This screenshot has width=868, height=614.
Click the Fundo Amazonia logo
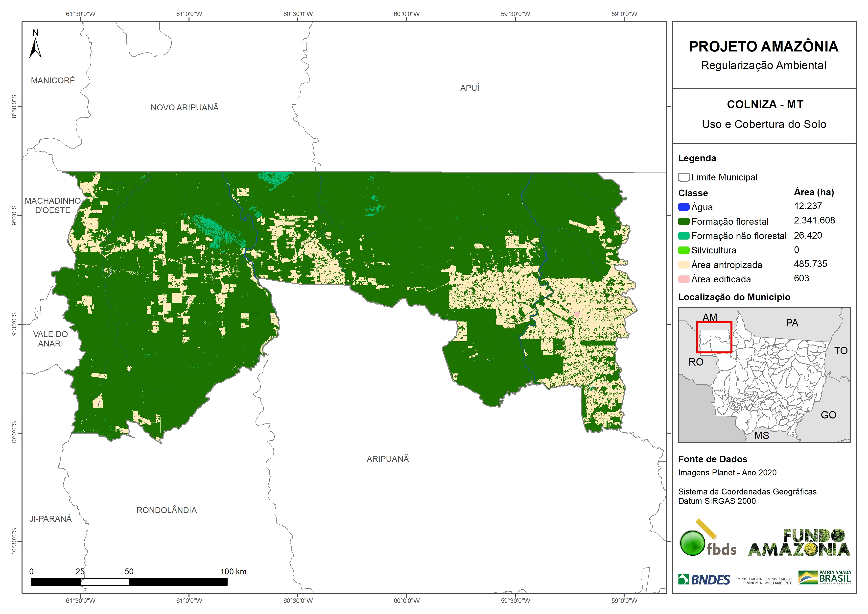[x=799, y=542]
